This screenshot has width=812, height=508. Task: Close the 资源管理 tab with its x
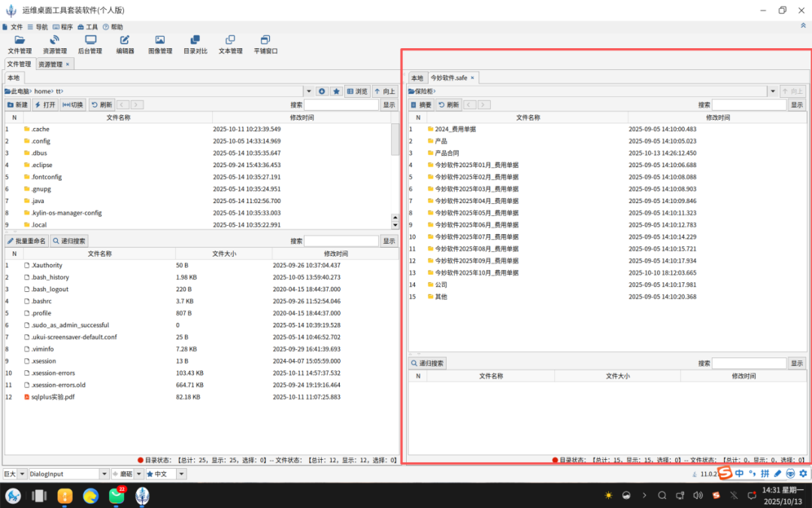tap(68, 64)
